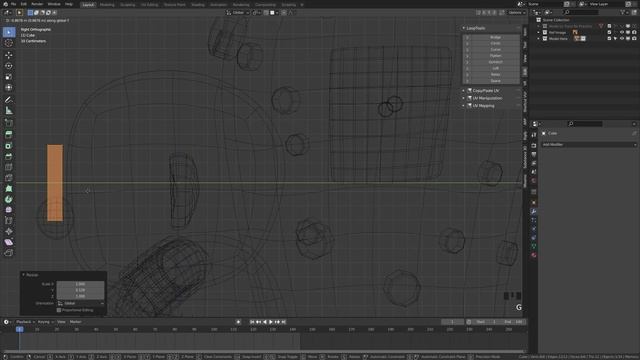Select the Annotate pencil tool
This screenshot has width=640, height=360.
pyautogui.click(x=9, y=100)
